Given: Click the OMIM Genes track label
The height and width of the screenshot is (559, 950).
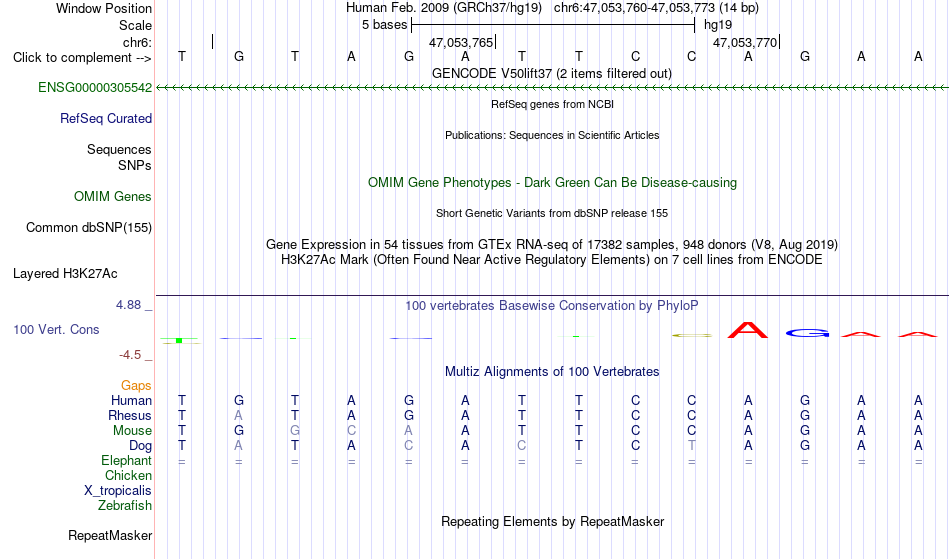Looking at the screenshot, I should coord(113,196).
